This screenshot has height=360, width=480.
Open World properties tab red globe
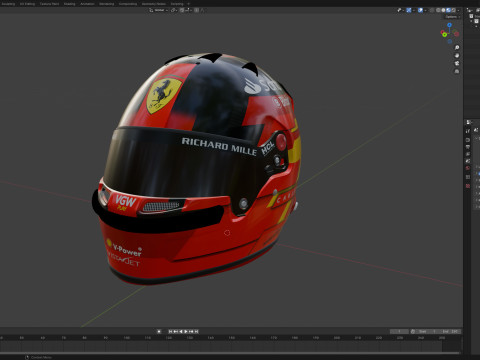click(468, 168)
